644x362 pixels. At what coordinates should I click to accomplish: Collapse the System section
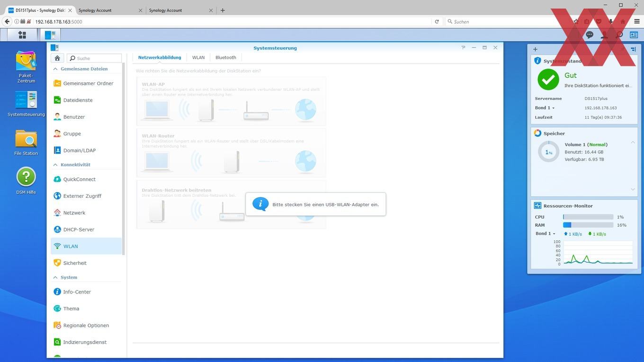click(55, 277)
